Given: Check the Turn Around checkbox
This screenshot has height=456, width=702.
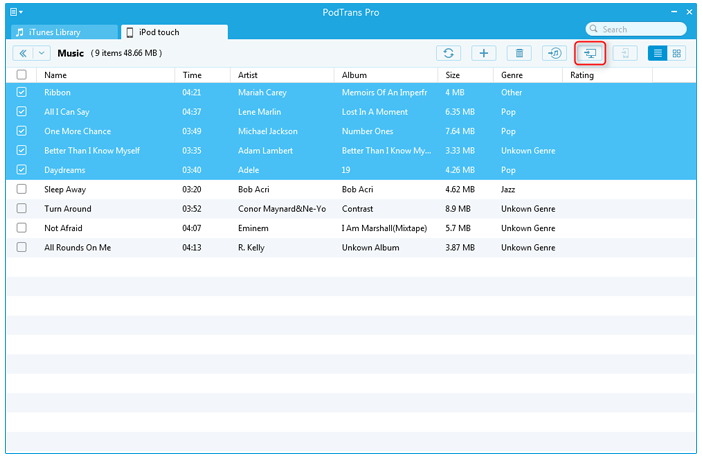Looking at the screenshot, I should coord(21,209).
